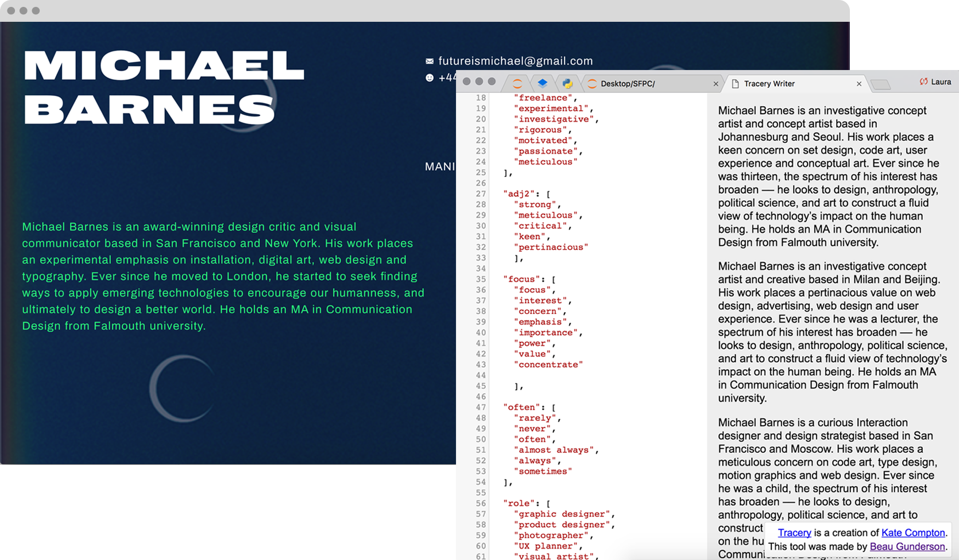
Task: Click the "value" entry on line 42
Action: tap(532, 354)
